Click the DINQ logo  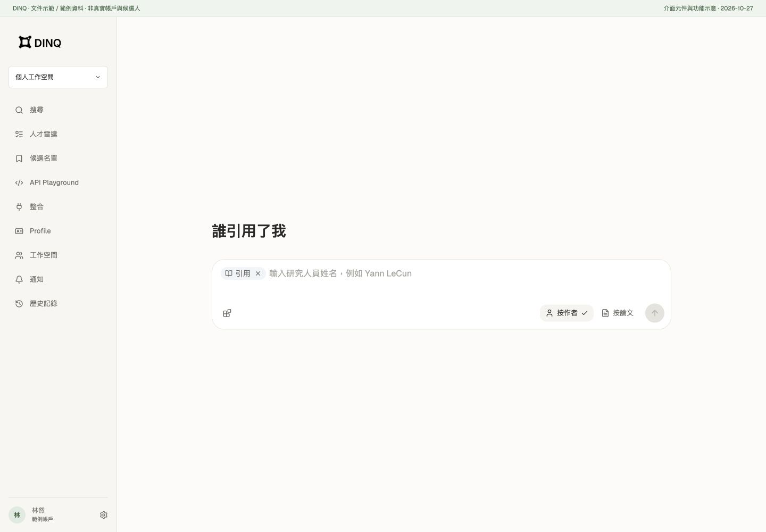tap(40, 43)
